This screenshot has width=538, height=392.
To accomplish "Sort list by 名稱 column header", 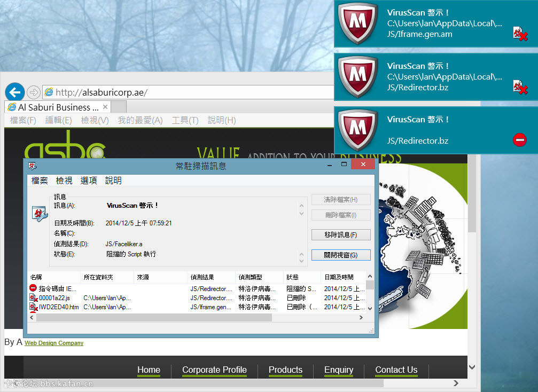I will [54, 277].
